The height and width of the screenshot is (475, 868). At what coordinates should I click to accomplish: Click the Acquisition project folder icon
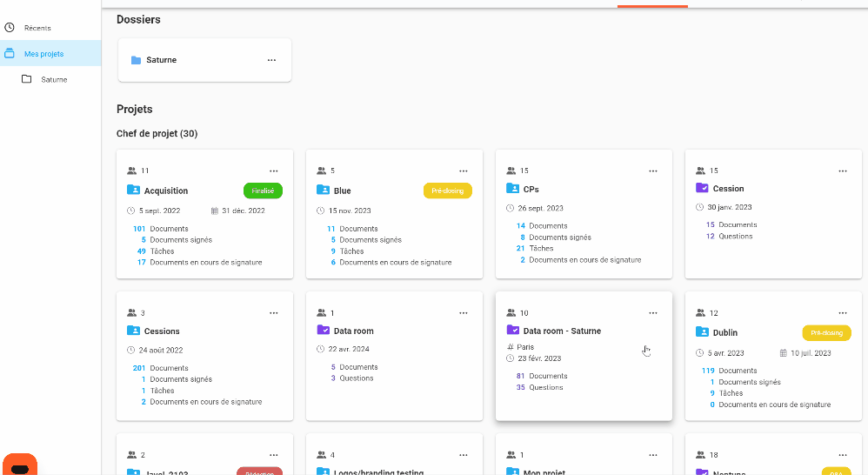click(x=133, y=190)
